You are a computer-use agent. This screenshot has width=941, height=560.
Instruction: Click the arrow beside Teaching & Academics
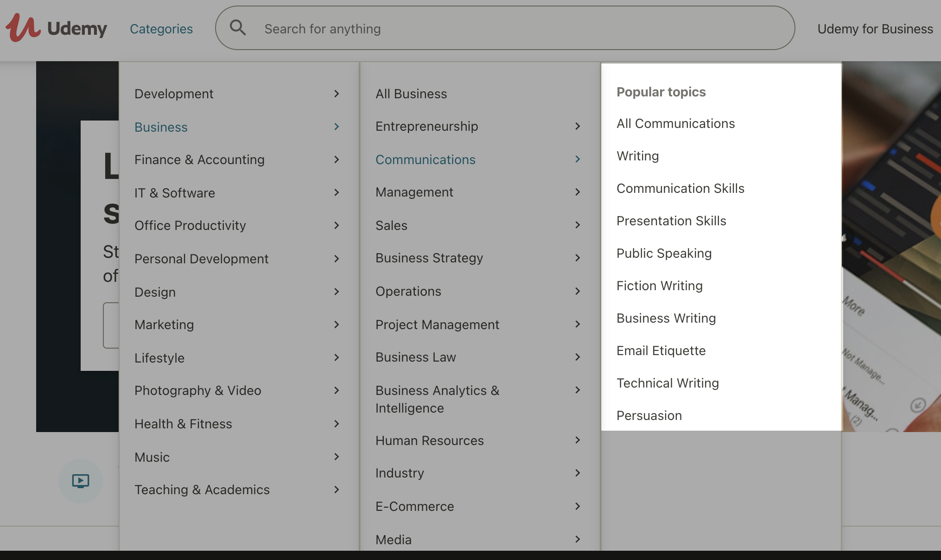click(337, 490)
